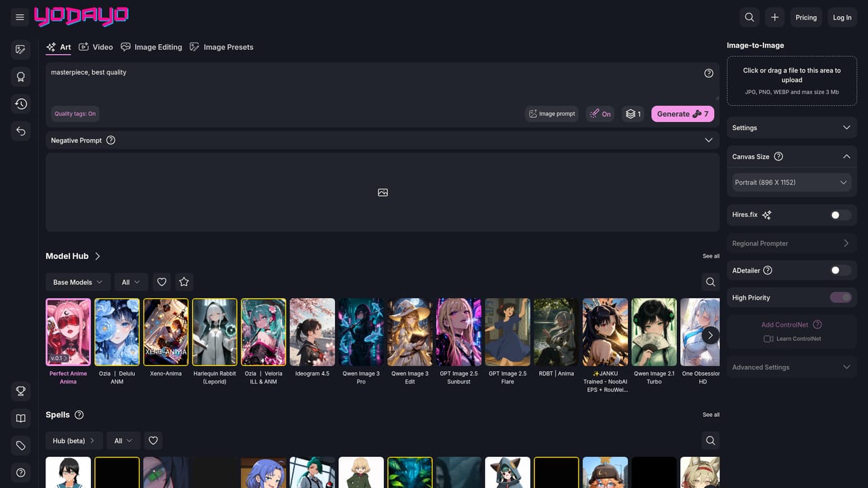Filter Model Hub by star icon

click(184, 282)
